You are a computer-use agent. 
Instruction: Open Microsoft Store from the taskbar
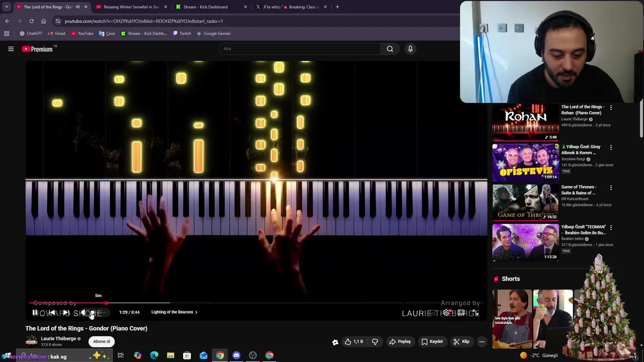pyautogui.click(x=187, y=355)
